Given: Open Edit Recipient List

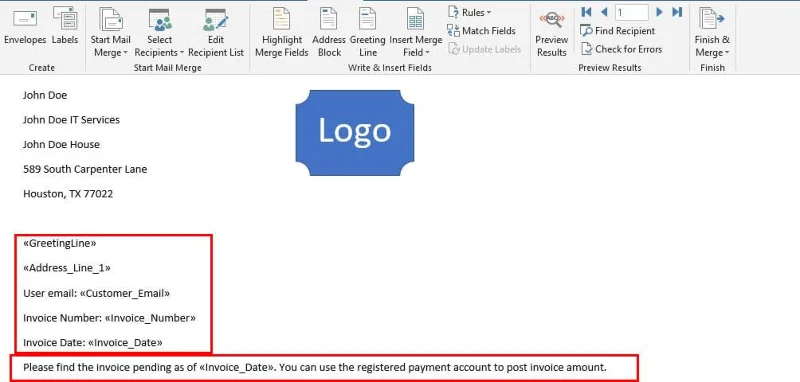Looking at the screenshot, I should [216, 32].
